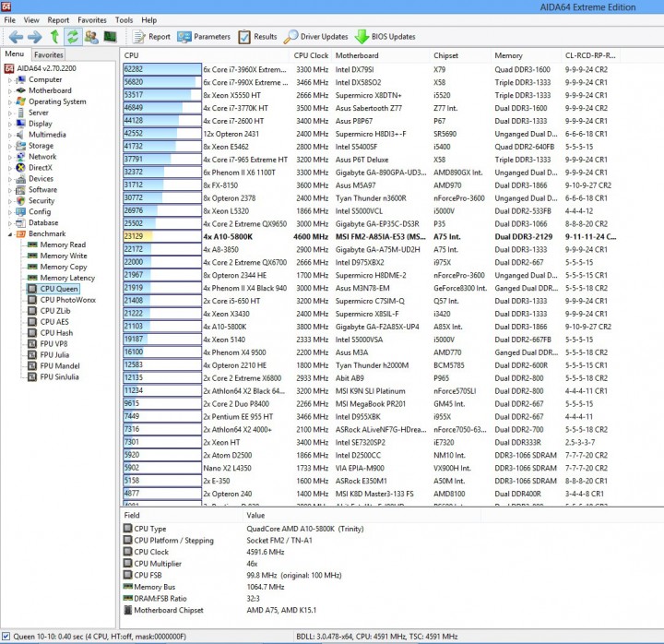Select the 8x FX-8150 result row
The height and width of the screenshot is (644, 664).
pyautogui.click(x=368, y=185)
